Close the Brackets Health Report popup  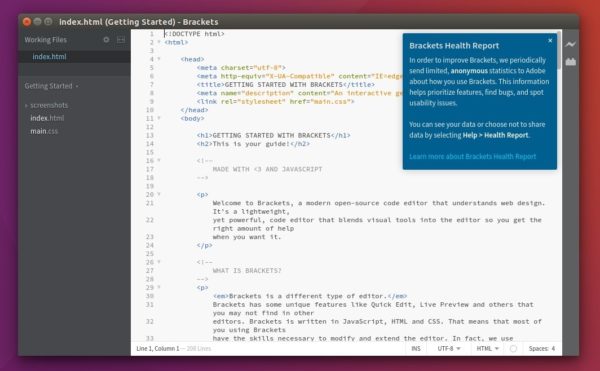(x=550, y=41)
